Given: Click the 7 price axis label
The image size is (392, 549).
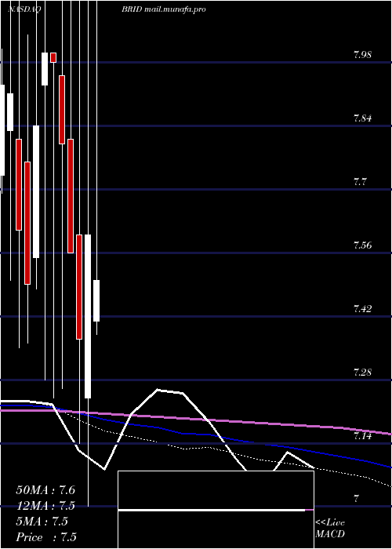Looking at the screenshot, I should [x=356, y=499].
